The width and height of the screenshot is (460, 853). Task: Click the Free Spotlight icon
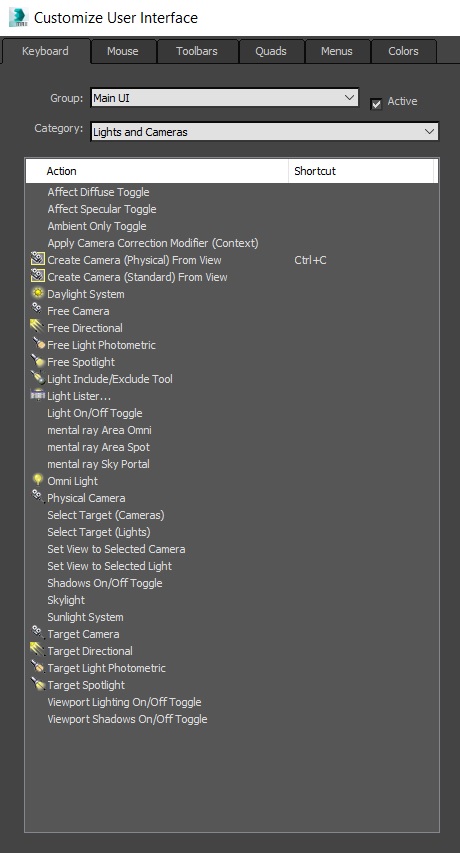pyautogui.click(x=38, y=361)
